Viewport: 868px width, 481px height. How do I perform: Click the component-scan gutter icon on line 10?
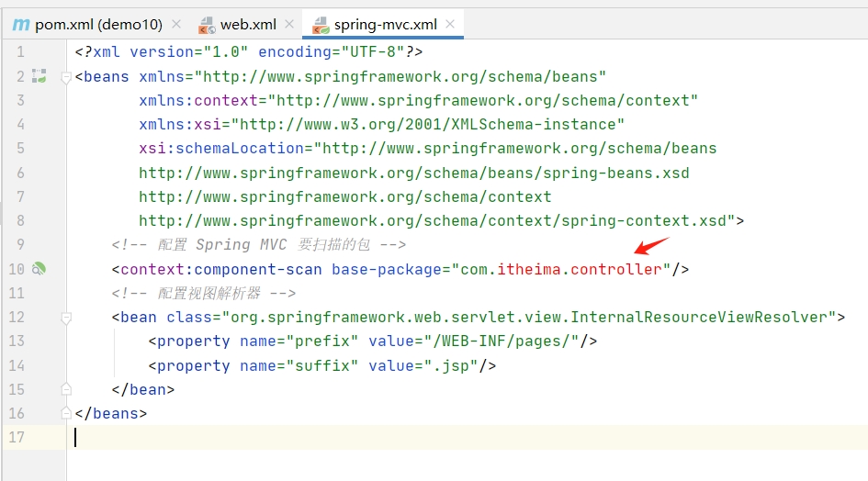39,269
